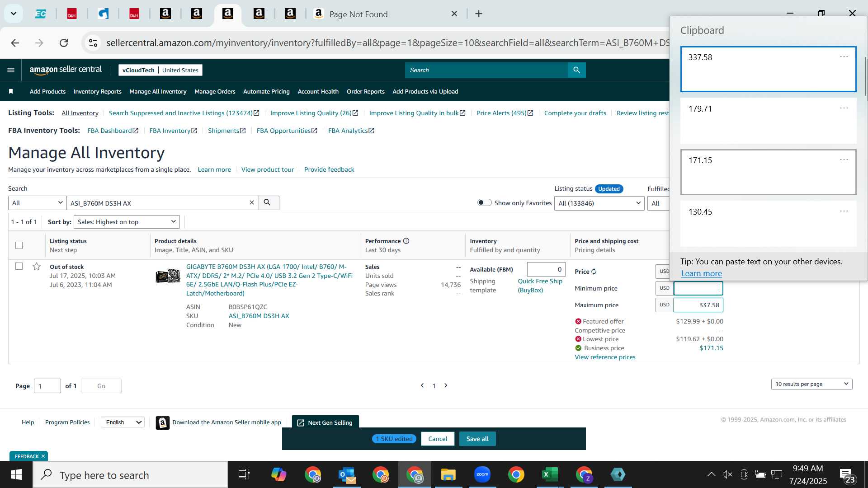Open a new browser tab
Screen dimensions: 868x488
(479, 14)
